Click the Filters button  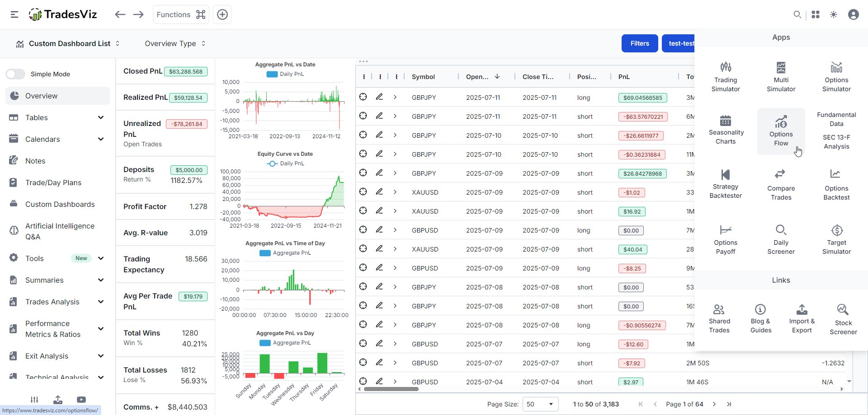tap(640, 43)
